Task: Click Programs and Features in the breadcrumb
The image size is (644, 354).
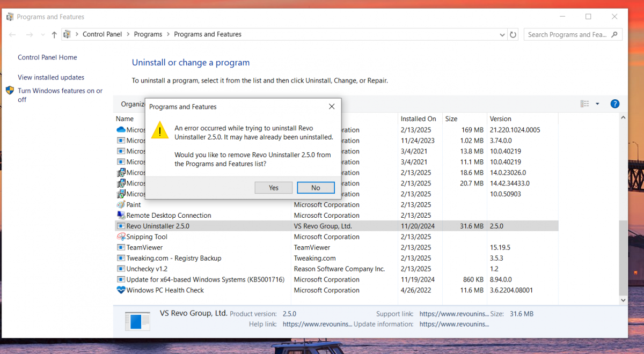Action: tap(208, 34)
